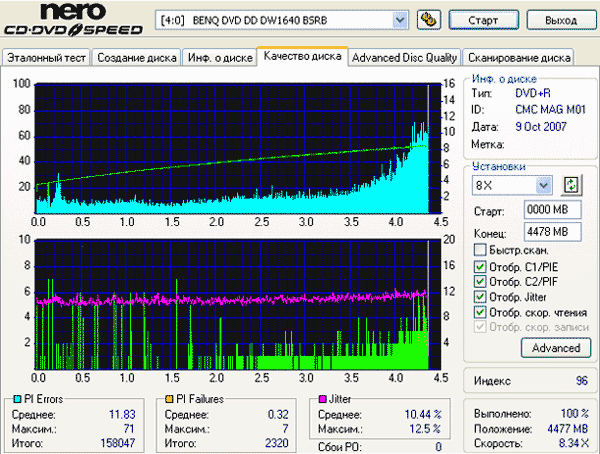The height and width of the screenshot is (454, 600).
Task: Click the PI Errors total 158047
Action: (117, 443)
